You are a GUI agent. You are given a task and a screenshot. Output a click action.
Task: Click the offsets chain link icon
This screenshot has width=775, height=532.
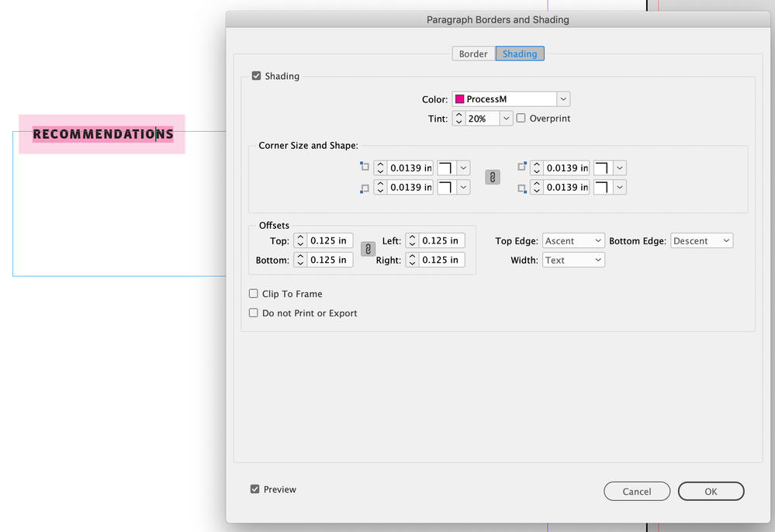[368, 250]
